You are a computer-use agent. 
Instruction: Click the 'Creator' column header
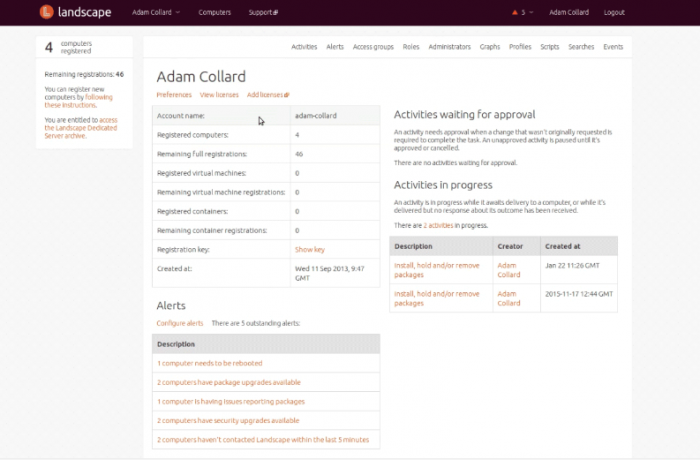[x=510, y=247]
